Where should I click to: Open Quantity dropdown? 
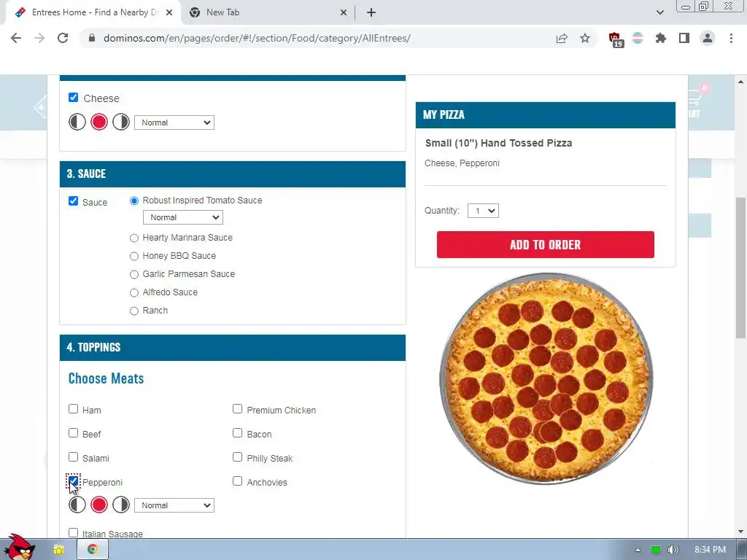click(x=483, y=211)
